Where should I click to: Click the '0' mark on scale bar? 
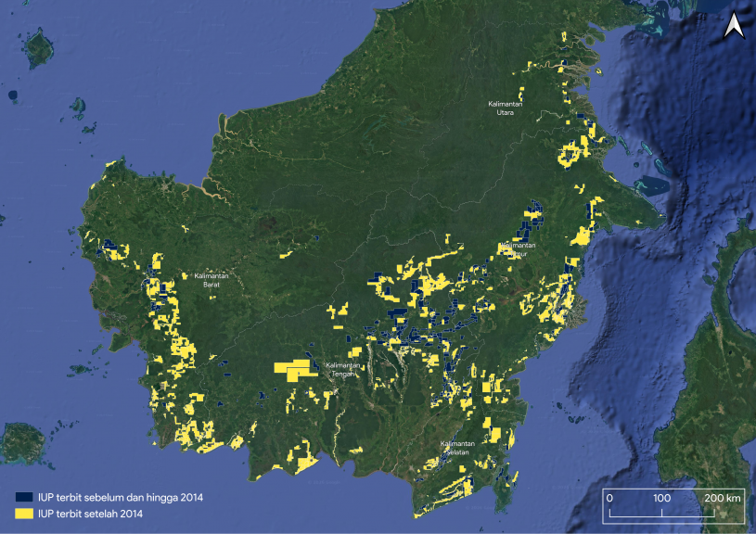tap(609, 498)
